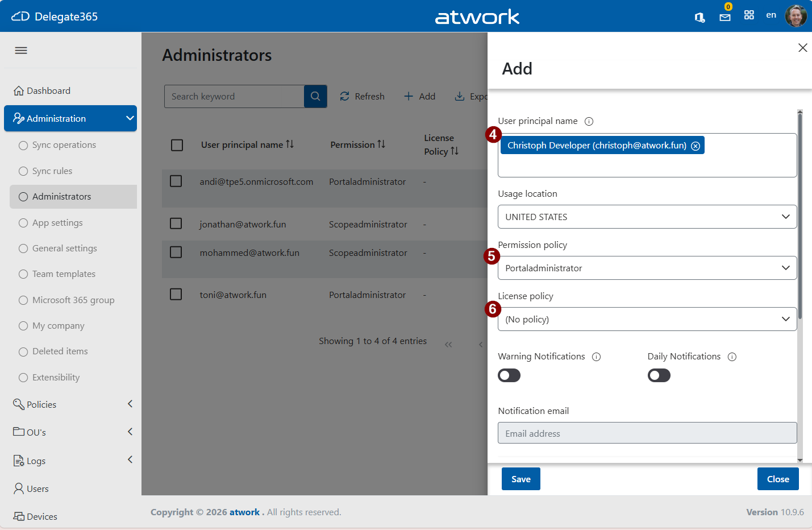Open Extensibility page
The image size is (812, 530).
click(73, 378)
